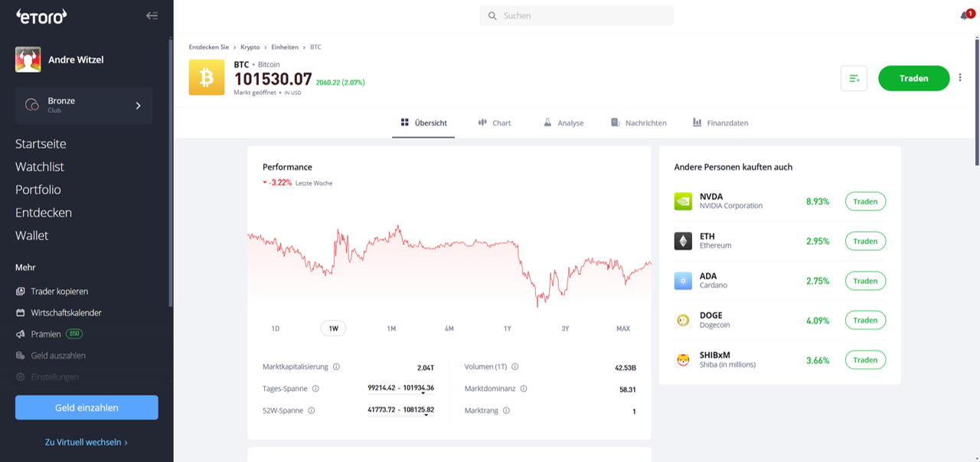
Task: Open Wallet in sidebar
Action: tap(32, 236)
